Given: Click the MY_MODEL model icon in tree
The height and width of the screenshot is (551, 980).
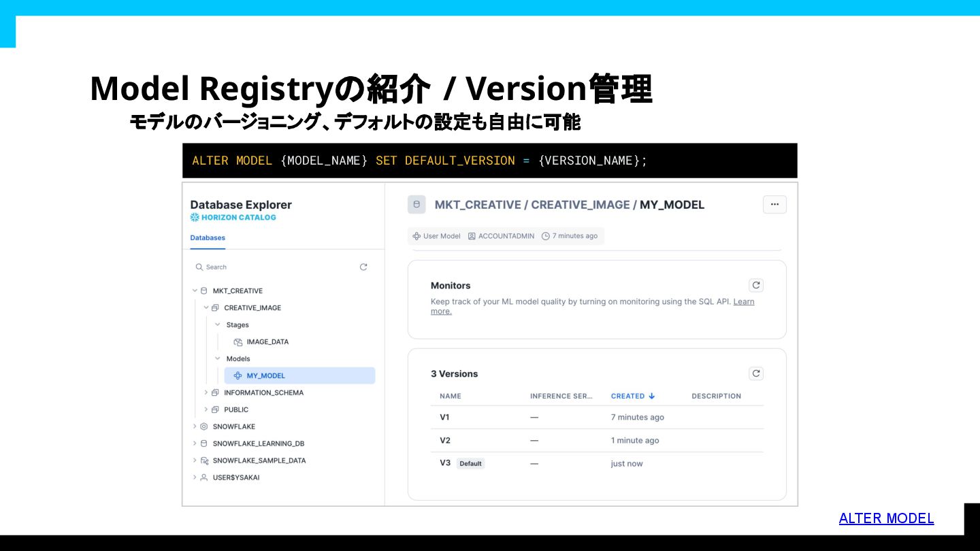Looking at the screenshot, I should coord(238,375).
